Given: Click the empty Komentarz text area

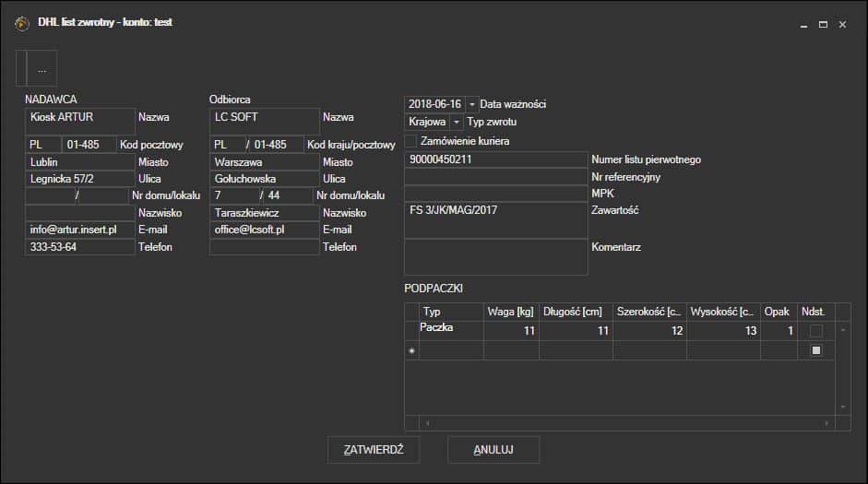Looking at the screenshot, I should click(x=496, y=257).
